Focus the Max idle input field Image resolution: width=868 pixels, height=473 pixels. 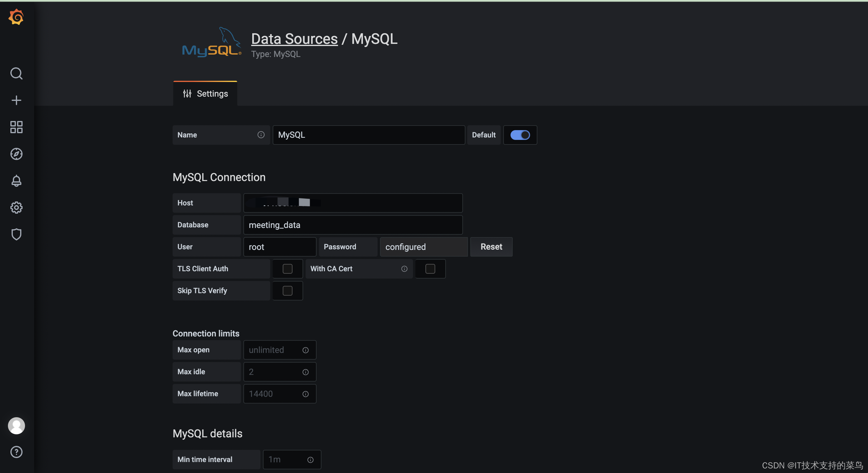coord(280,372)
